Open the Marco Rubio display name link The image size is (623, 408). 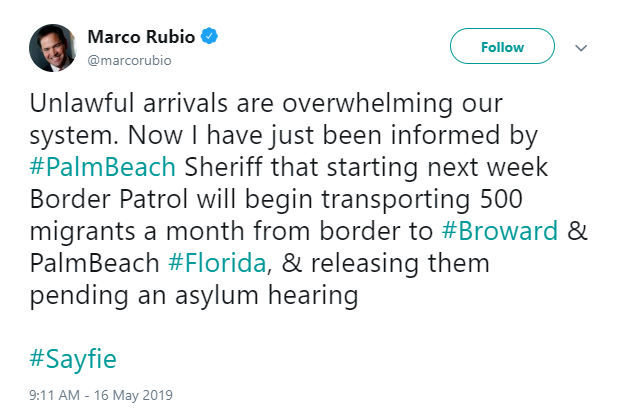click(145, 39)
